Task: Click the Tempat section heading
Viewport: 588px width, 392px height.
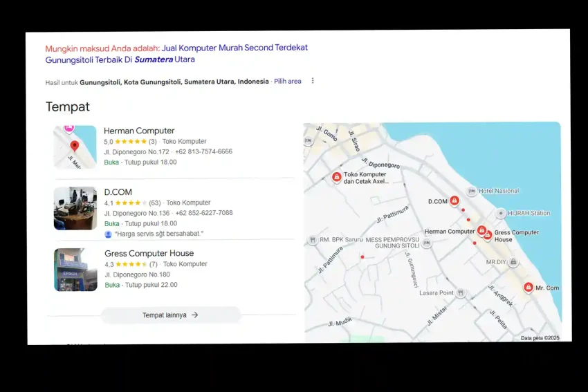Action: [68, 106]
